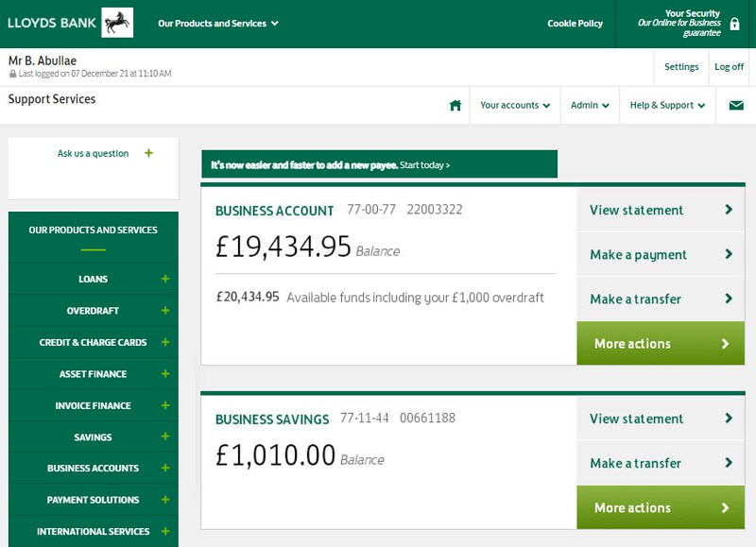Click the arrow on Business Savings View statement
The height and width of the screenshot is (547, 756).
pyautogui.click(x=728, y=419)
